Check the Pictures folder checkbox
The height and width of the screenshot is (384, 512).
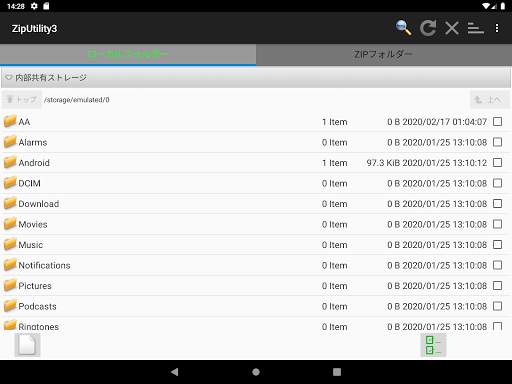(x=497, y=286)
